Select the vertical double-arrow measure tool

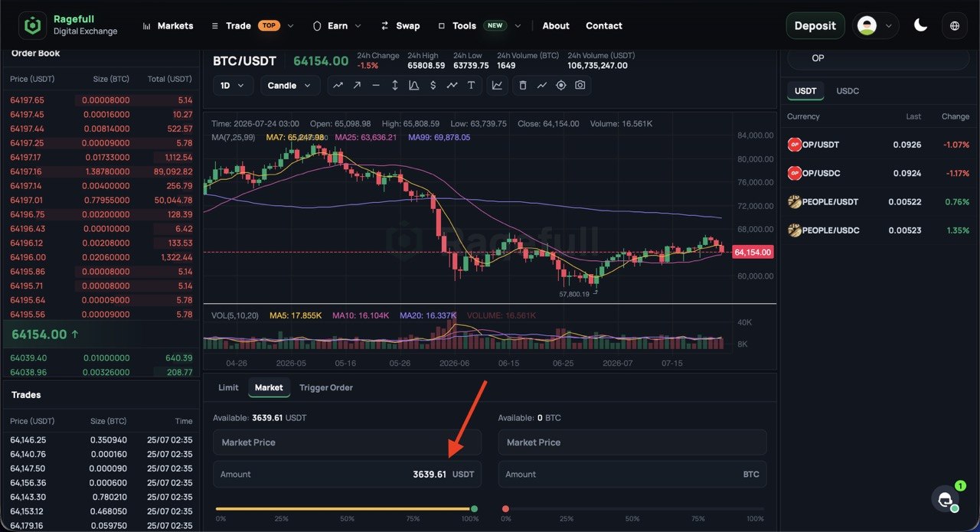395,86
